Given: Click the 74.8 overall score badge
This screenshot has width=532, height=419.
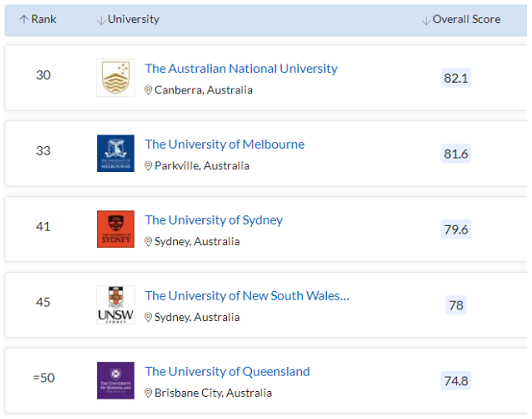Looking at the screenshot, I should point(456,381).
